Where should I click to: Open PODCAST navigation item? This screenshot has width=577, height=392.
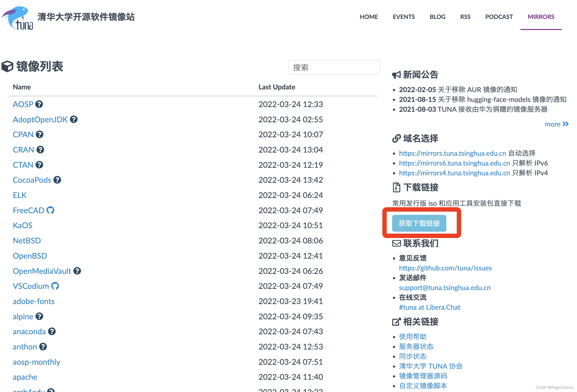pyautogui.click(x=499, y=17)
